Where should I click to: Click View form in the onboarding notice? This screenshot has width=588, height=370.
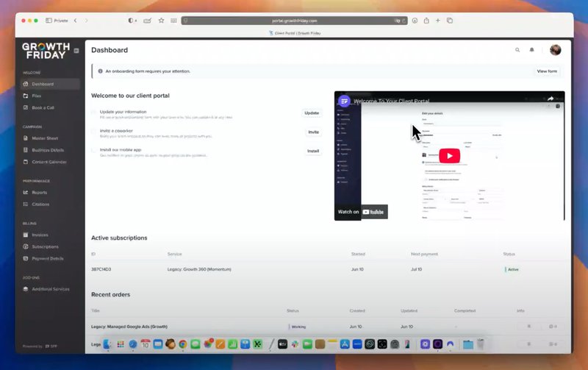(x=547, y=71)
